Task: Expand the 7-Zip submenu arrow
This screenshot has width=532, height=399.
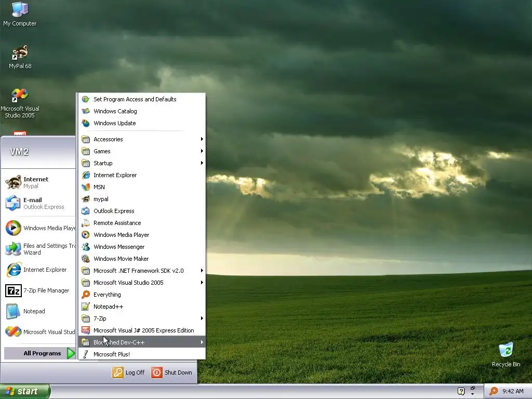Action: [202, 318]
